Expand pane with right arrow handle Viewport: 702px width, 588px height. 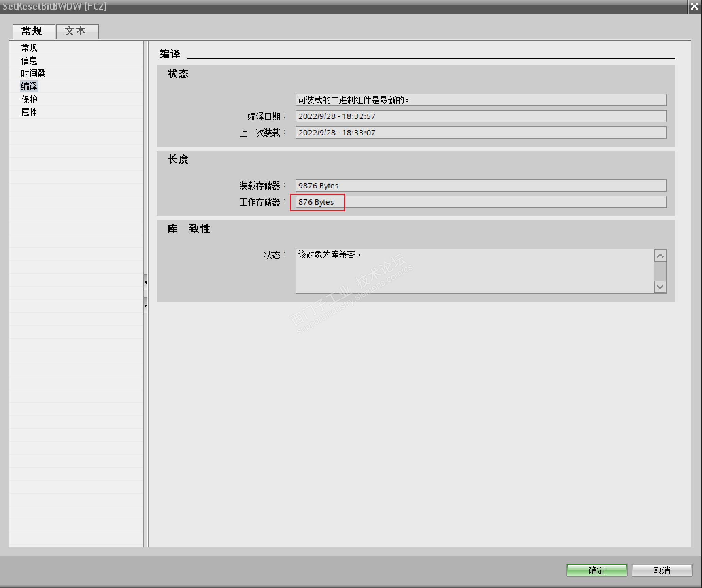[x=146, y=305]
